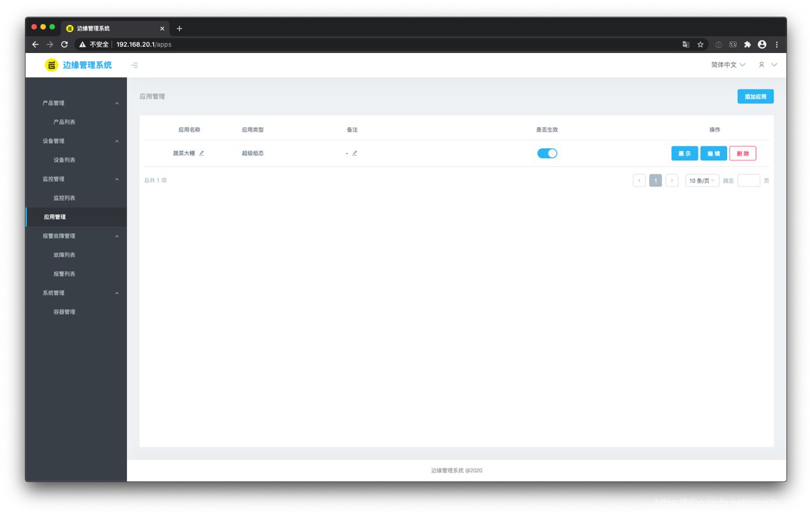Click the 总共 1 项 total count text
This screenshot has height=515, width=812.
coord(156,181)
